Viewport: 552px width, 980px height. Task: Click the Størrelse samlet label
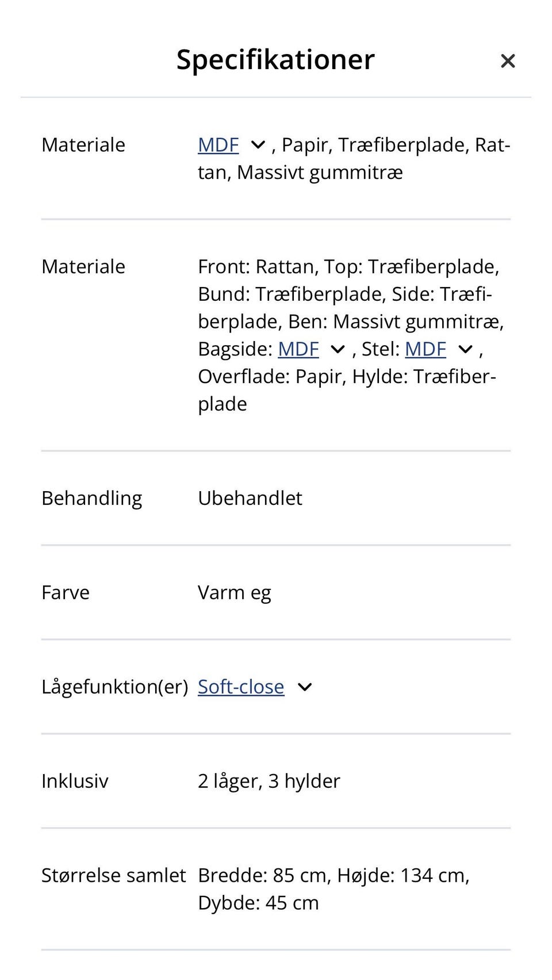pos(113,875)
